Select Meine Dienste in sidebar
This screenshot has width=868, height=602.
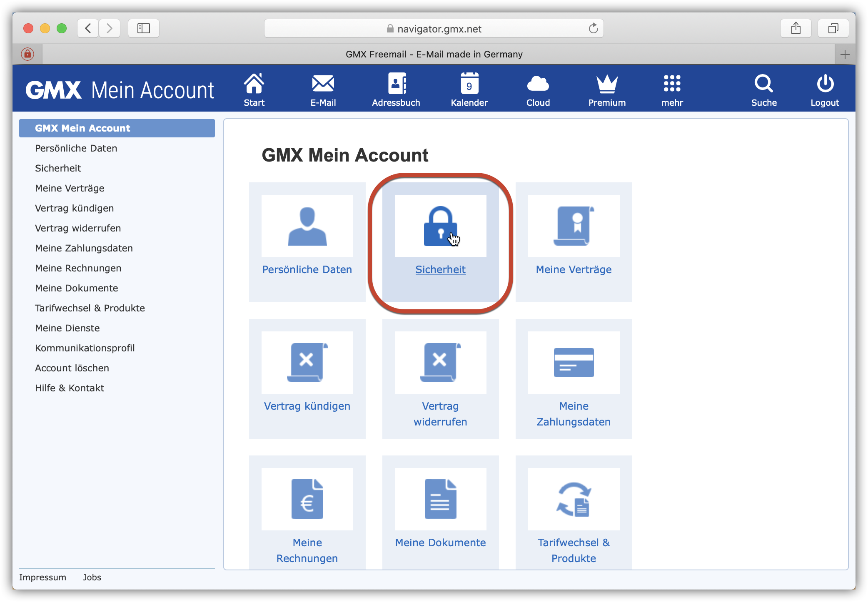pos(67,328)
